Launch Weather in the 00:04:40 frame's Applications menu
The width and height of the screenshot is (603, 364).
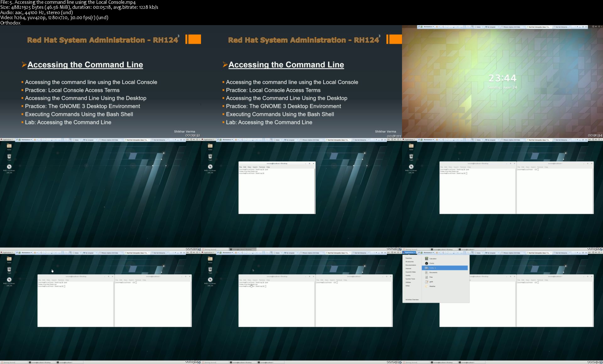[445, 286]
